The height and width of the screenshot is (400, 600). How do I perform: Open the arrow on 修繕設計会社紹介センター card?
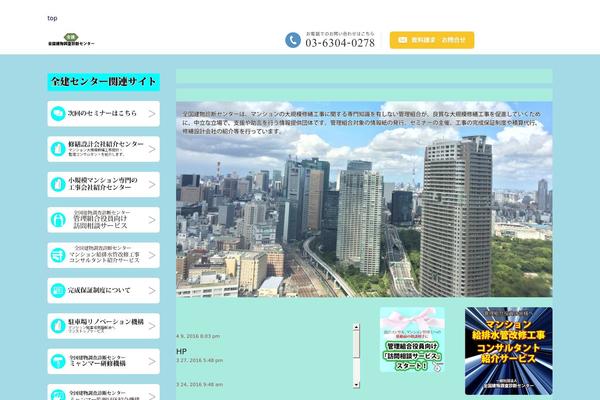coord(152,149)
